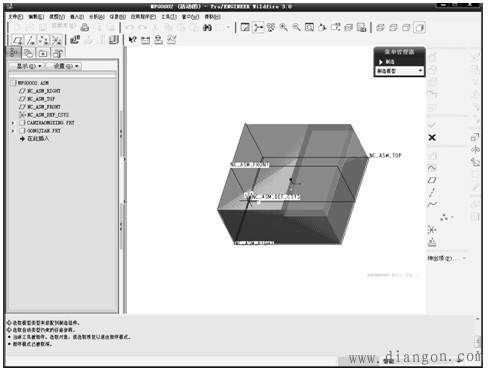Switch to shaded display mode
Screen dimensions: 489x371
pos(419,27)
